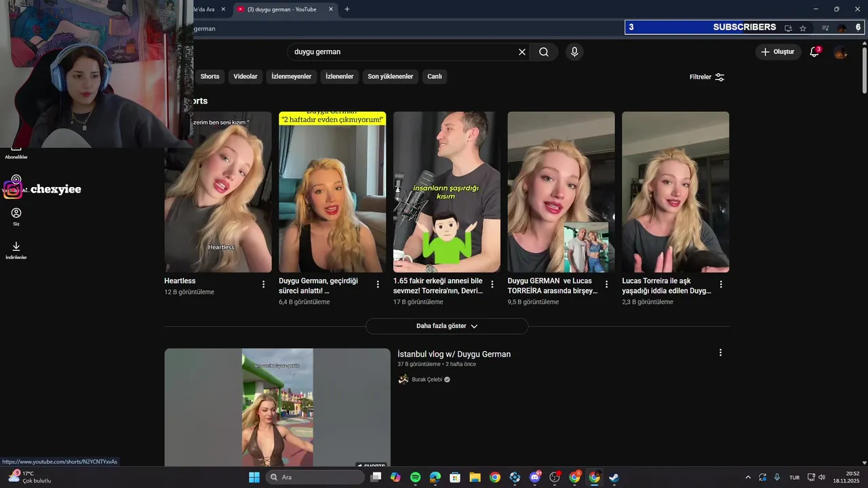The image size is (868, 488).
Task: Open Duygu German, geçirdiği süreci title
Action: tap(318, 285)
